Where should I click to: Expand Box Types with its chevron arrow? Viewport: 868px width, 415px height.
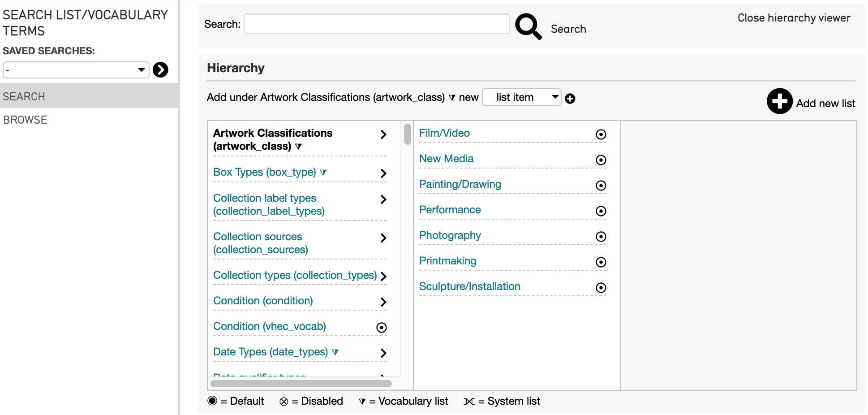pos(383,173)
